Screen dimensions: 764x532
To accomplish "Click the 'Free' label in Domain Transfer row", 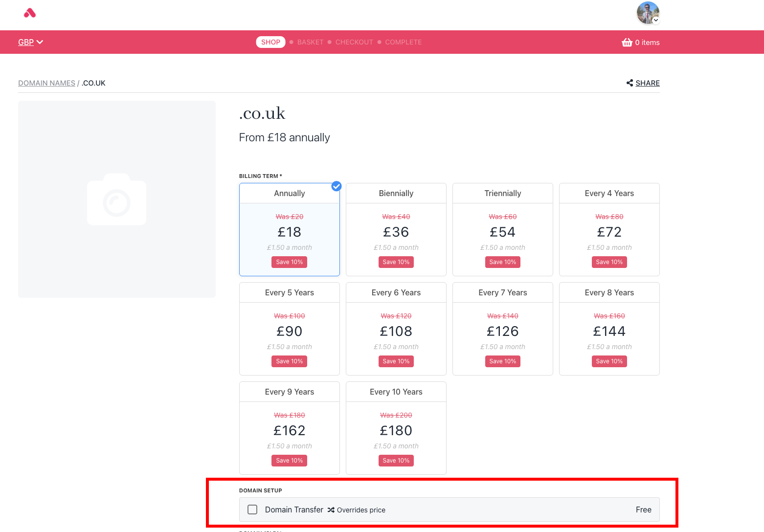I will tap(644, 510).
